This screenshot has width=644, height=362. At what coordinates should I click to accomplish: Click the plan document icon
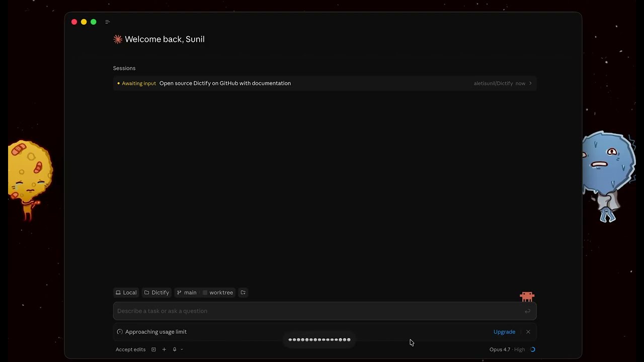point(153,349)
